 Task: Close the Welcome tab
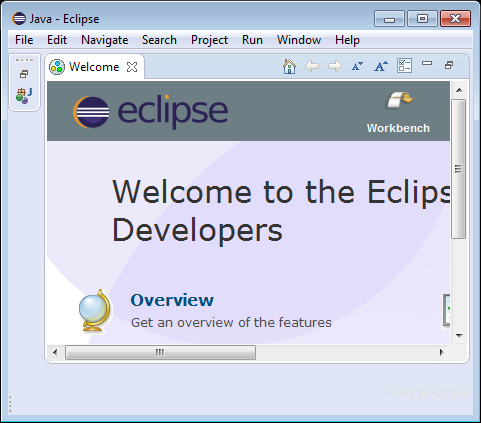(132, 67)
